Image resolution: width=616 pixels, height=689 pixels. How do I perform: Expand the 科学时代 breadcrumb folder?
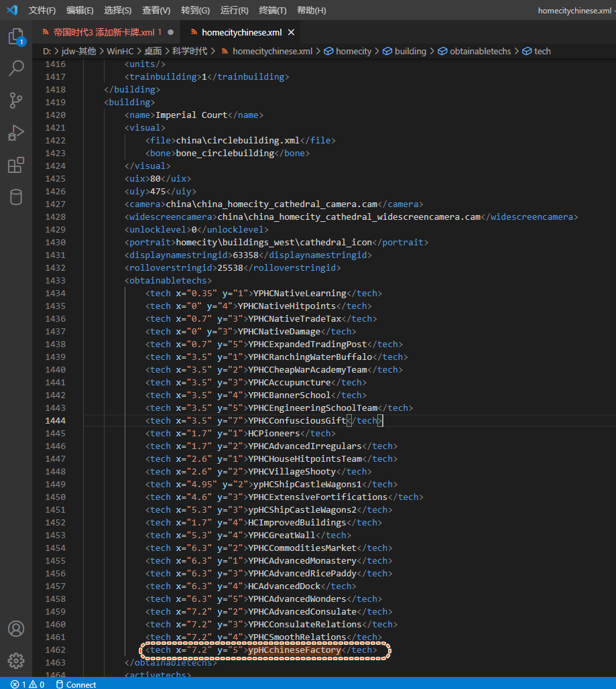tap(190, 52)
